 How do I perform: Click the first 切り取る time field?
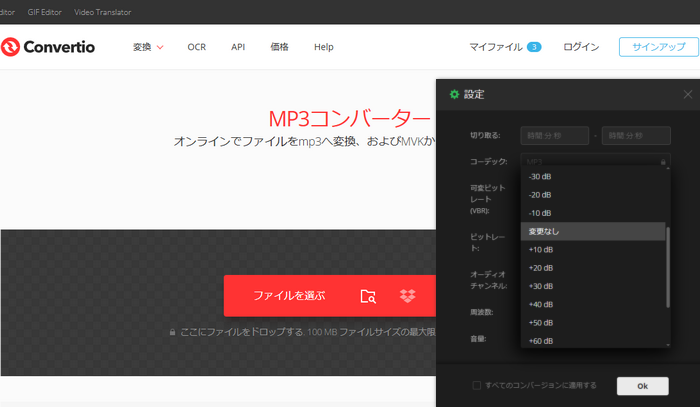click(554, 136)
